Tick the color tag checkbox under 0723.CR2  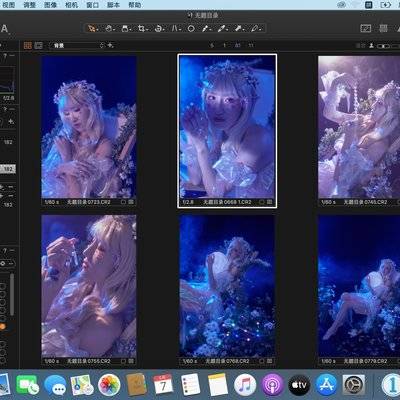[x=123, y=202]
